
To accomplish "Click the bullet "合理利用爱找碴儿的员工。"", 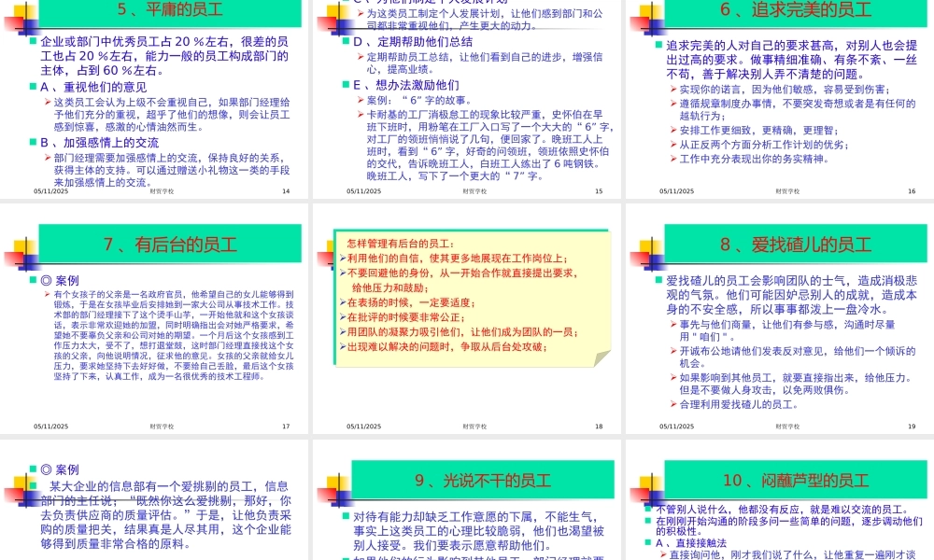I will click(x=739, y=404).
